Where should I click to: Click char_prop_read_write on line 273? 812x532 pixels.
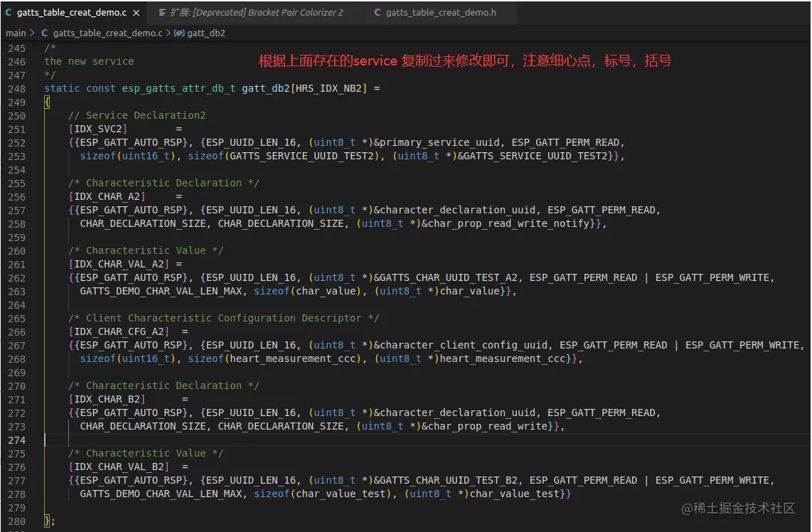(x=488, y=426)
